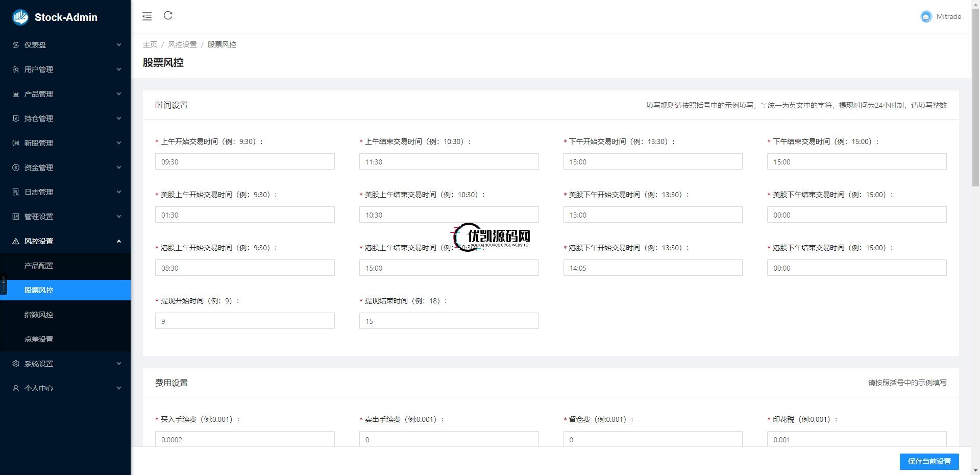Collapse the 风控设置 menu section
This screenshot has height=475, width=980.
point(65,241)
